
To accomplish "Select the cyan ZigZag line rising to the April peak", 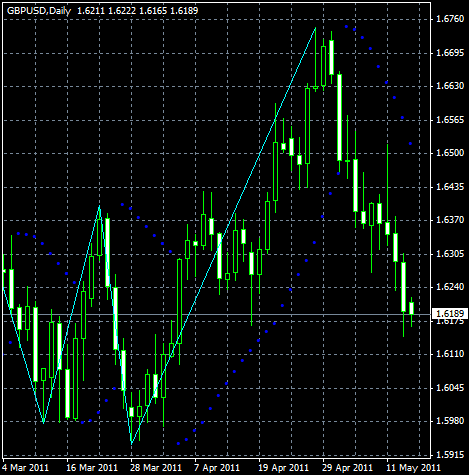I will point(223,235).
